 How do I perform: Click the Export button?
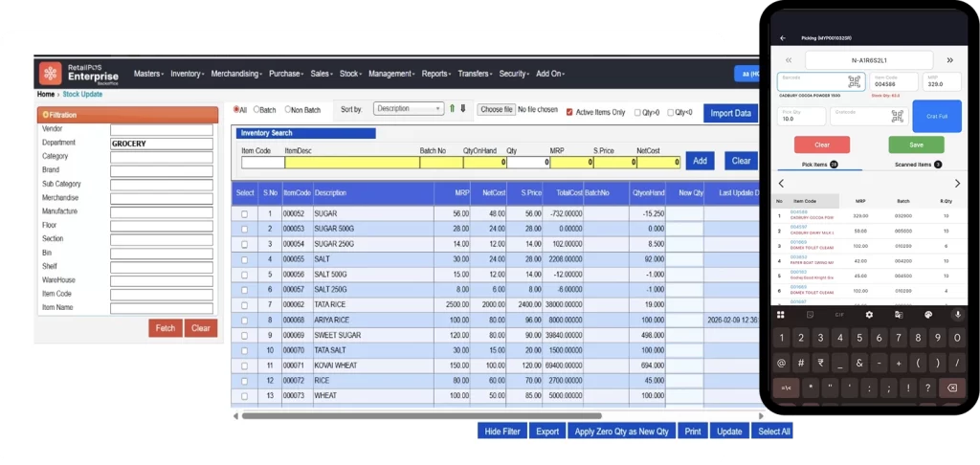point(547,432)
